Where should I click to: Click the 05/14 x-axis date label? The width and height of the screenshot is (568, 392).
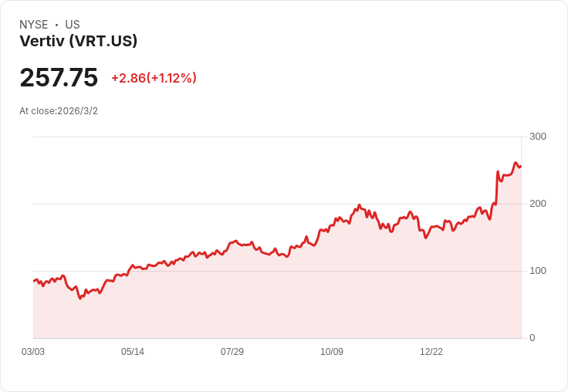(x=133, y=352)
